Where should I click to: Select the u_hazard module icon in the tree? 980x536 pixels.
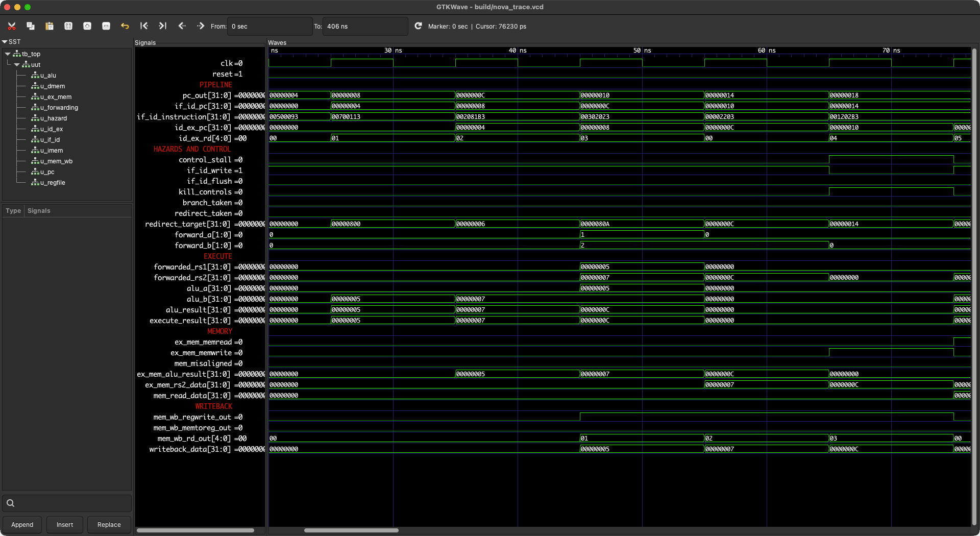coord(35,118)
